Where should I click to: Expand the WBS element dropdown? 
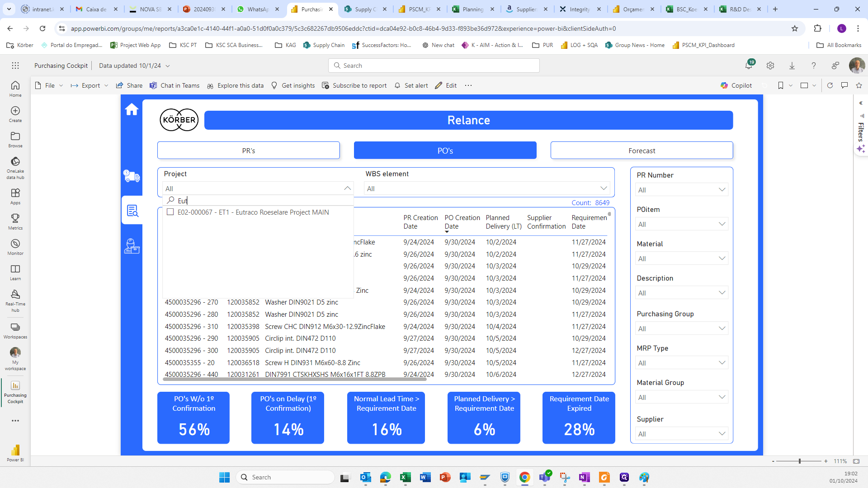click(x=604, y=188)
